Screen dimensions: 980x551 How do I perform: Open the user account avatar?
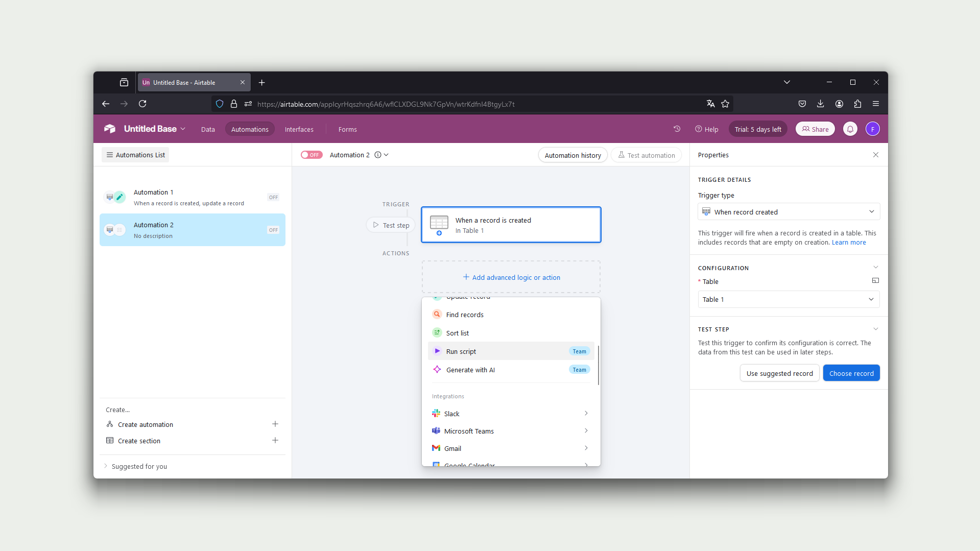click(873, 129)
